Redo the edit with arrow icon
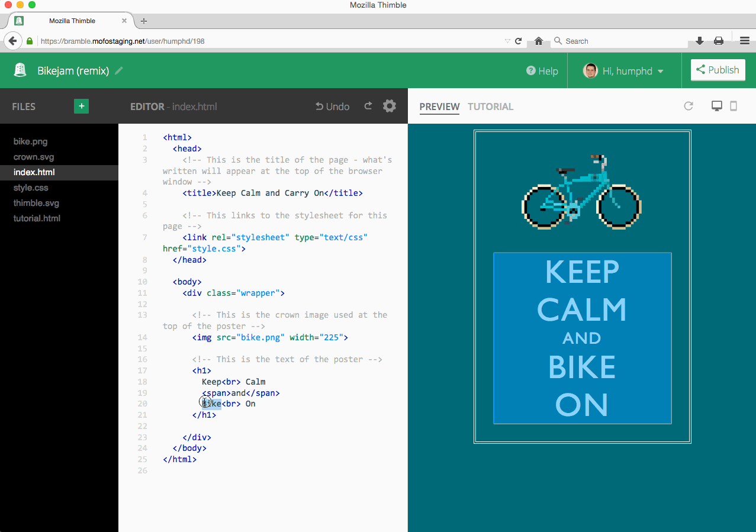Image resolution: width=756 pixels, height=532 pixels. [368, 106]
